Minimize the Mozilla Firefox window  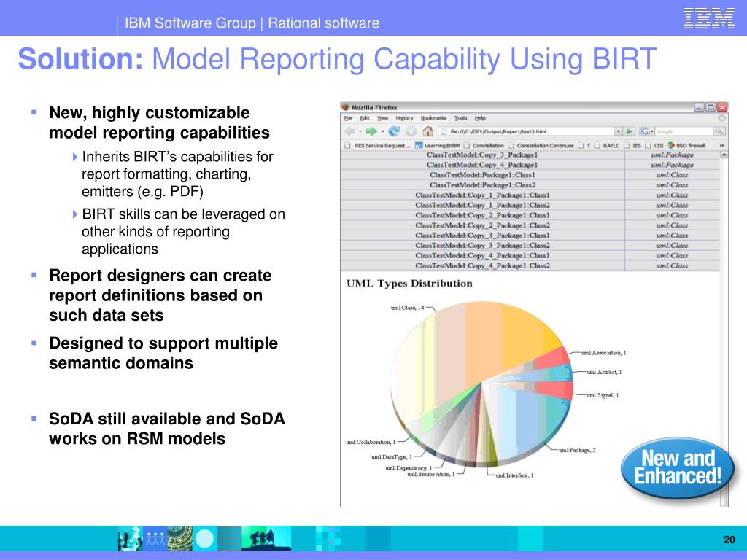(698, 107)
